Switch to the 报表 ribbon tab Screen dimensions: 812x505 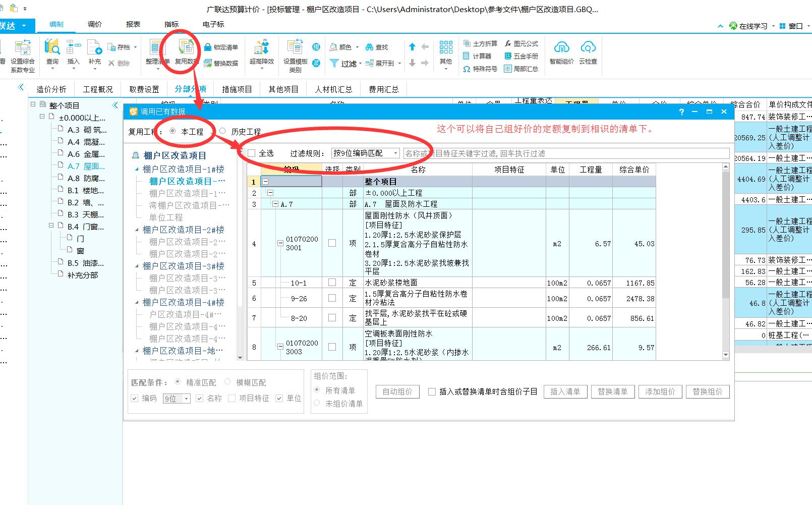click(x=133, y=24)
